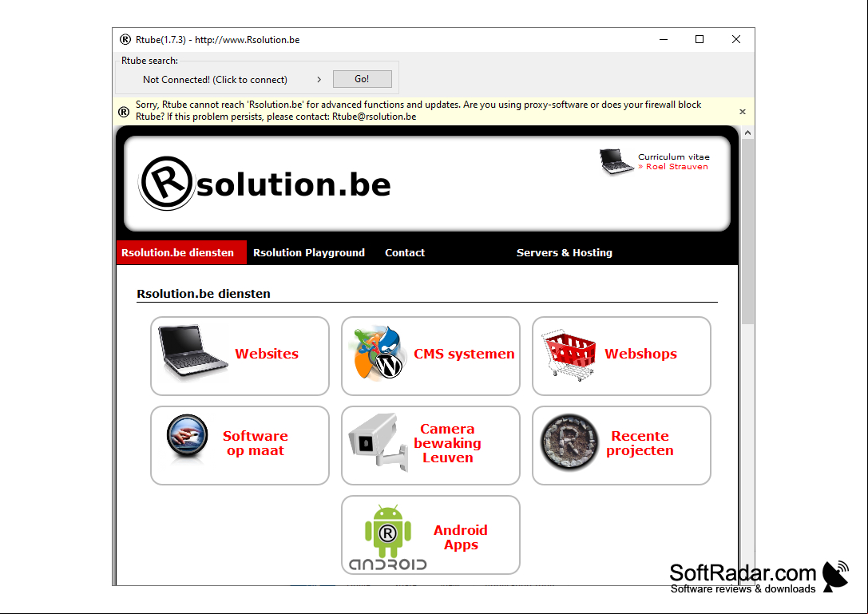This screenshot has width=868, height=614.
Task: Click the scrollbar up arrow
Action: [747, 133]
